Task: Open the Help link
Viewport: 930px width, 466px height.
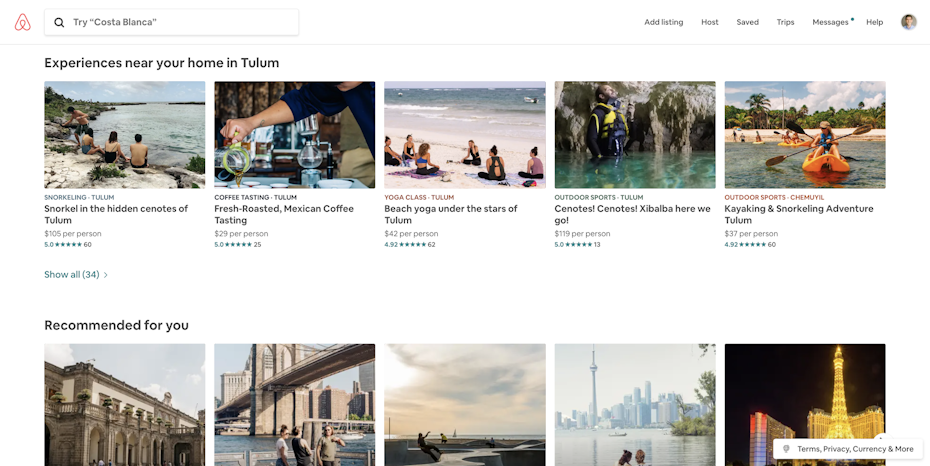Action: click(x=874, y=22)
